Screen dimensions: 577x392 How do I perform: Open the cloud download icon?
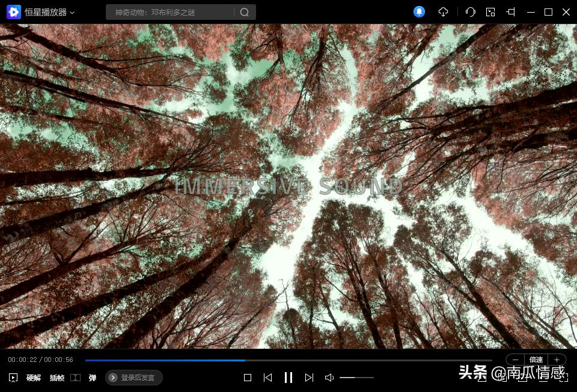point(444,12)
